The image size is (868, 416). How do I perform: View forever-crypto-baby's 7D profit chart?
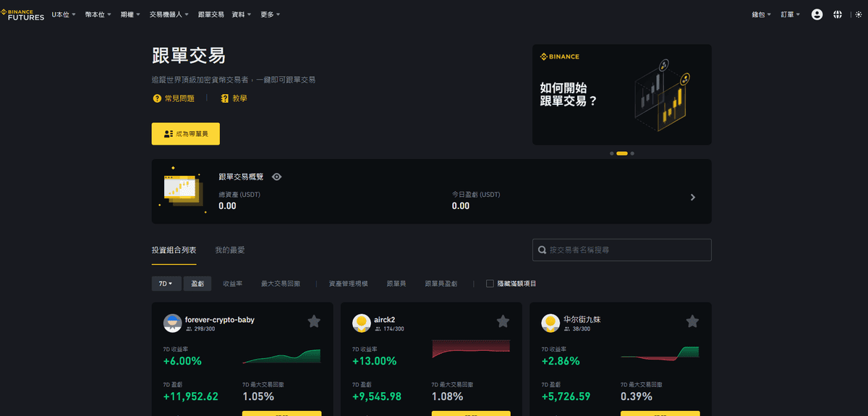tap(281, 357)
